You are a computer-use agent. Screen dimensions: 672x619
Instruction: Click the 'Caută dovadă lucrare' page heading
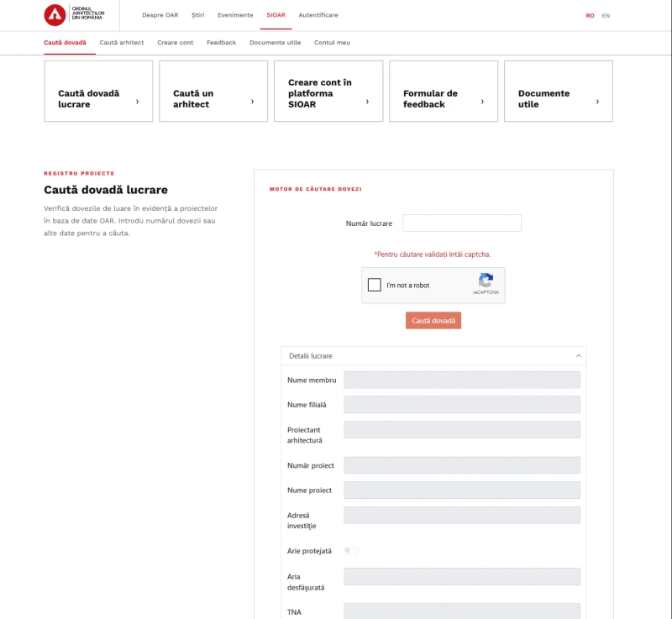106,190
